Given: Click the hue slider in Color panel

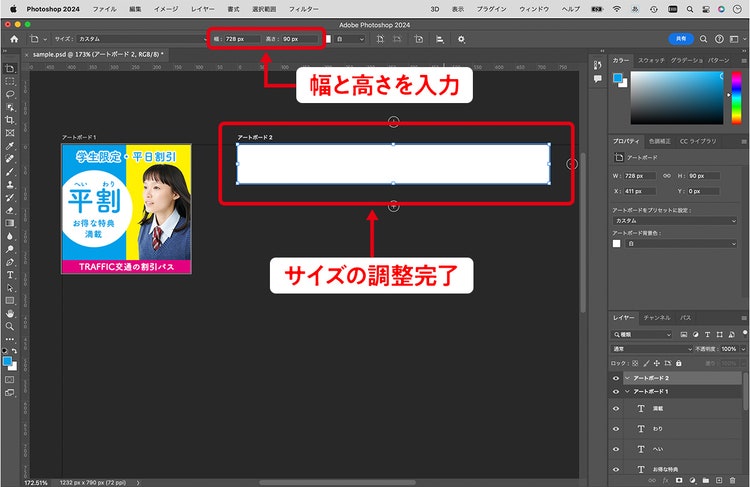Looking at the screenshot, I should point(736,98).
